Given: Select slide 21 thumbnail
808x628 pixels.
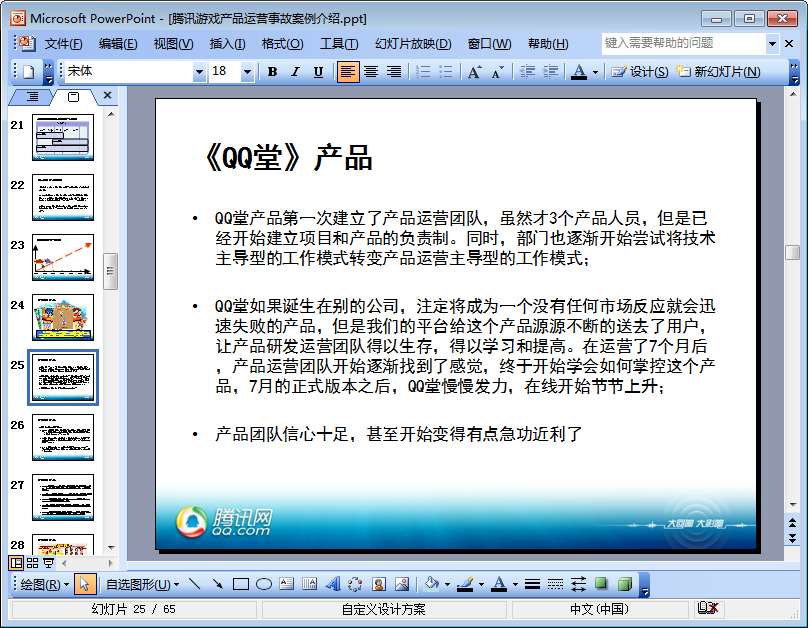Looking at the screenshot, I should pos(63,137).
